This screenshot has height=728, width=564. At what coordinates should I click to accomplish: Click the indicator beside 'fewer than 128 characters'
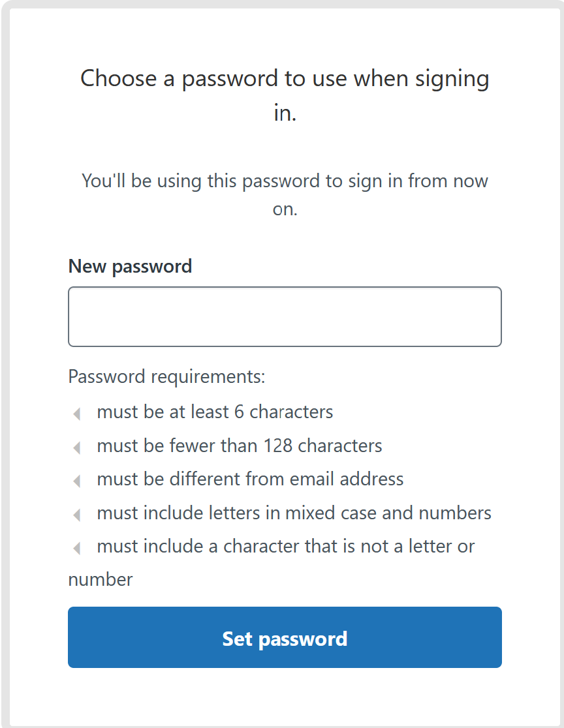tap(77, 447)
